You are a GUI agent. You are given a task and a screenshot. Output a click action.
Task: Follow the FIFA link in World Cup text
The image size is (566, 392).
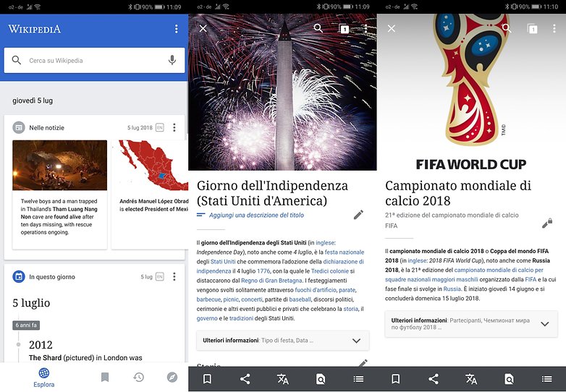click(531, 279)
